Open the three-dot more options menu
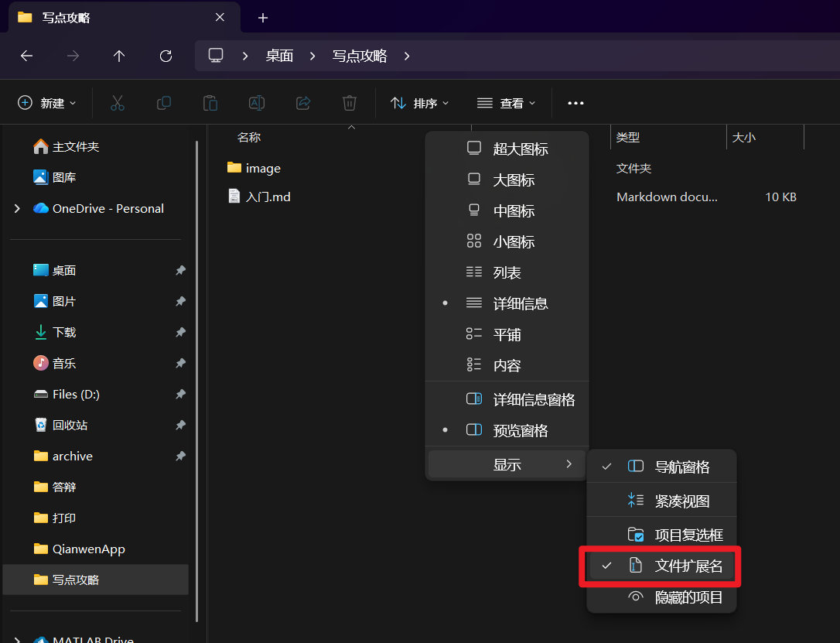Image resolution: width=840 pixels, height=643 pixels. (x=575, y=103)
